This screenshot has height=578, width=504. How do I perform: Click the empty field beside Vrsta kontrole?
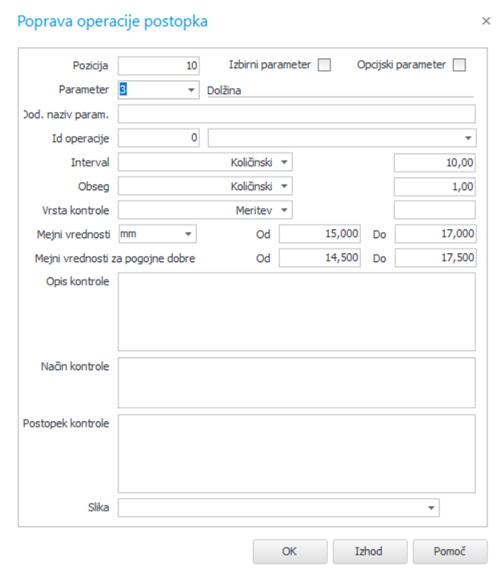[434, 210]
